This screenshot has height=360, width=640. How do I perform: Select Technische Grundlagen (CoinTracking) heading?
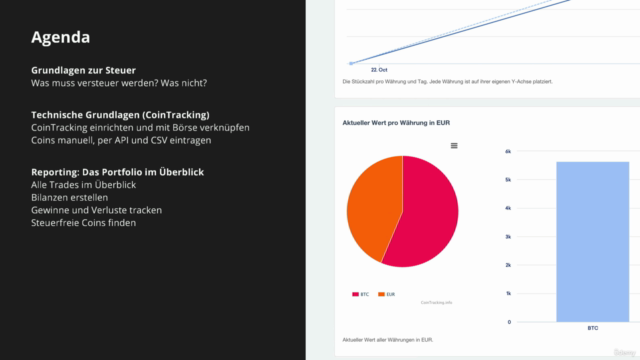120,115
